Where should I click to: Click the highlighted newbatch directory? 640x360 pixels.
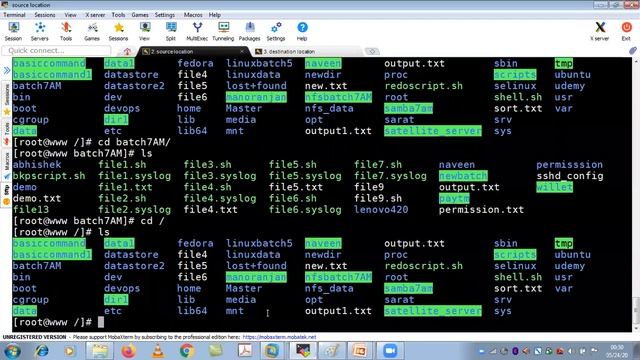click(x=463, y=176)
